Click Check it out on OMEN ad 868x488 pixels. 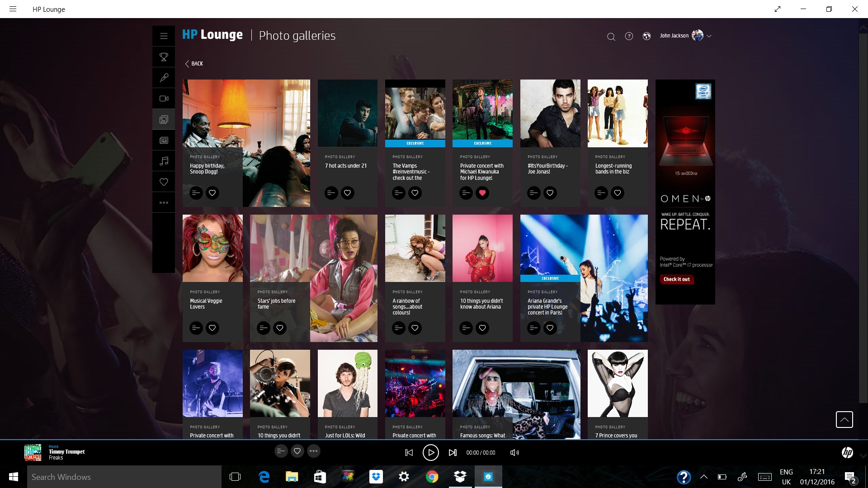(677, 279)
